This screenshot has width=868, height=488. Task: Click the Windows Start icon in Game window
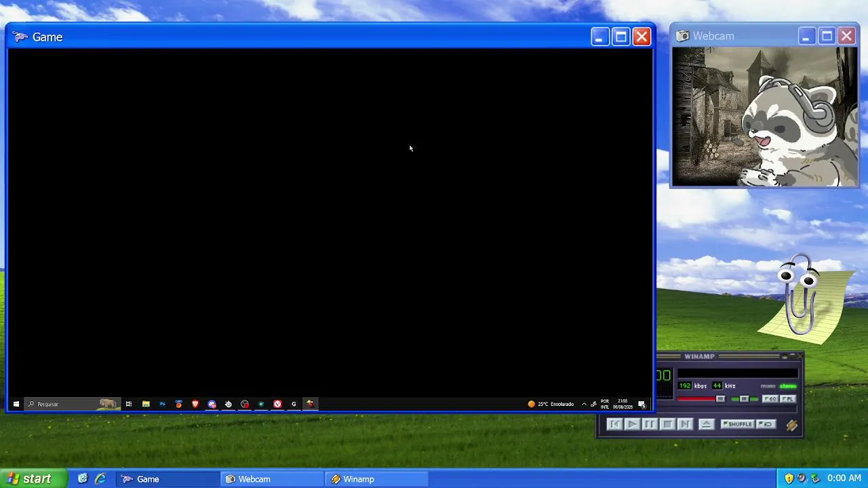click(x=16, y=404)
